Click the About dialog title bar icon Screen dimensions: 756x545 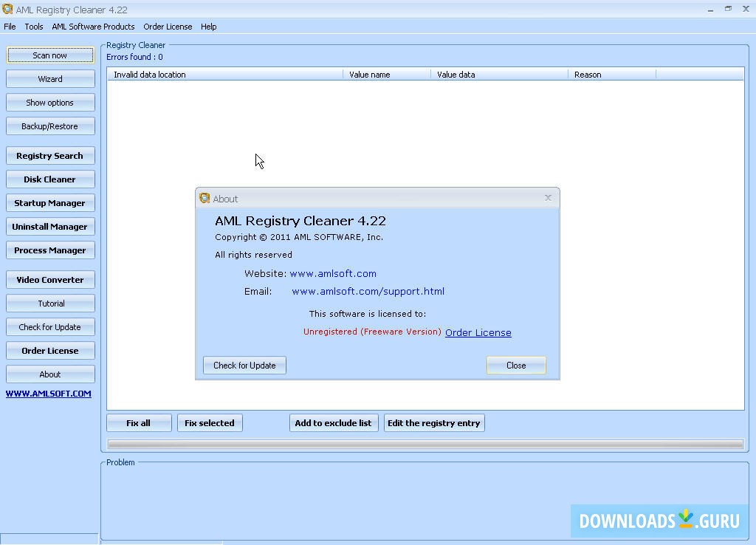pyautogui.click(x=205, y=198)
